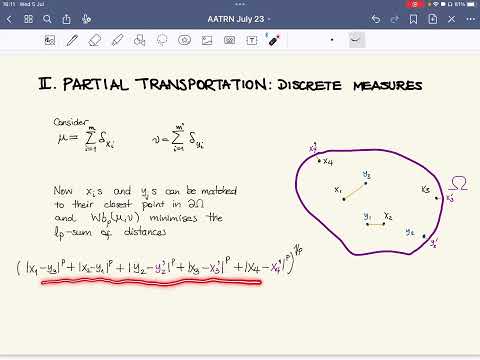Select the Camera photo tool
Image resolution: width=480 pixels, height=360 pixels.
coord(229,40)
